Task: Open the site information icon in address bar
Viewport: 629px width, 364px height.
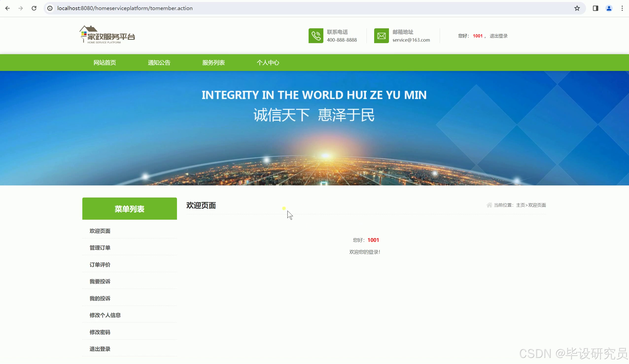Action: tap(50, 8)
